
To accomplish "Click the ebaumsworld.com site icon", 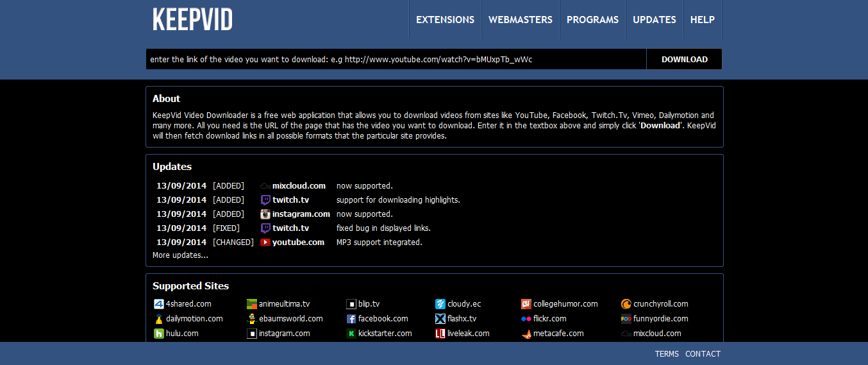I will coord(252,319).
